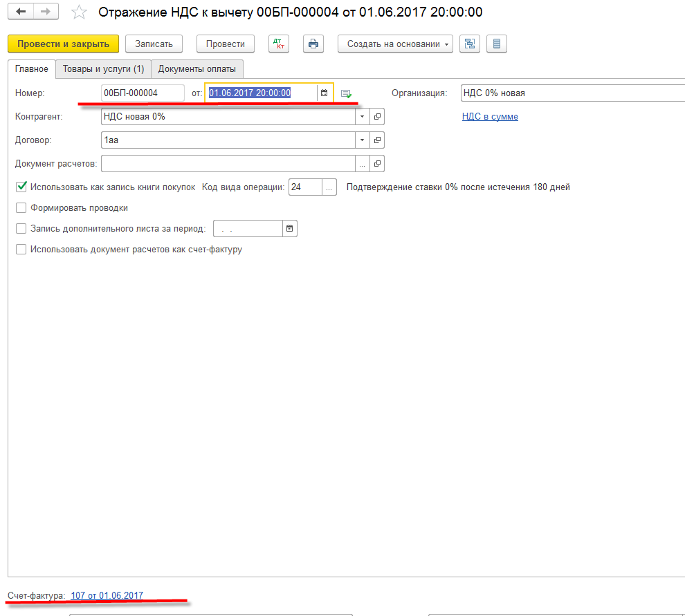Viewport: 685px width, 616px height.
Task: Click the forward navigation arrow
Action: (x=46, y=12)
